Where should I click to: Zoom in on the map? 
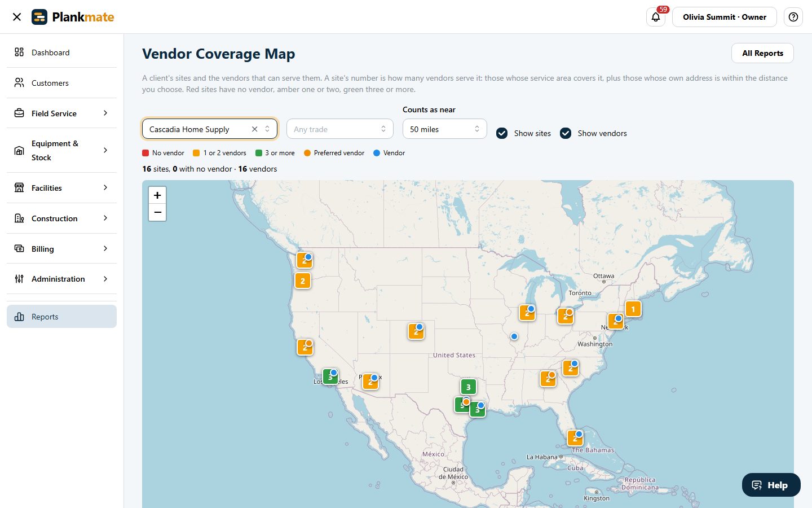157,195
